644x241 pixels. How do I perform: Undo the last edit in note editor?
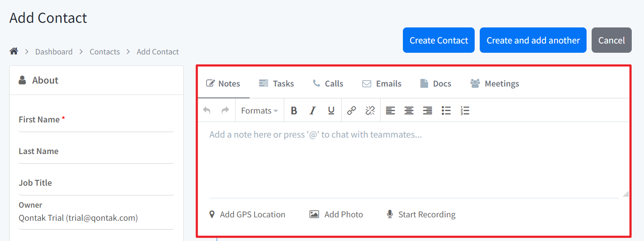[x=207, y=111]
